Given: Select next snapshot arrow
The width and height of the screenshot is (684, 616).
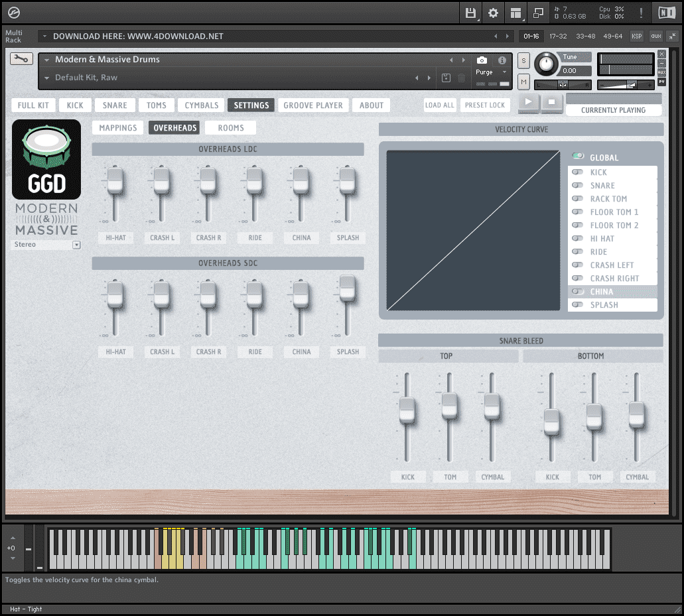Looking at the screenshot, I should point(429,78).
